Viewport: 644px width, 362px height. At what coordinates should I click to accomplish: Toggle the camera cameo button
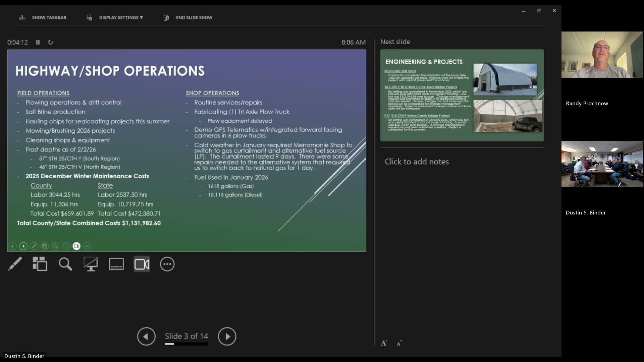[x=142, y=264]
